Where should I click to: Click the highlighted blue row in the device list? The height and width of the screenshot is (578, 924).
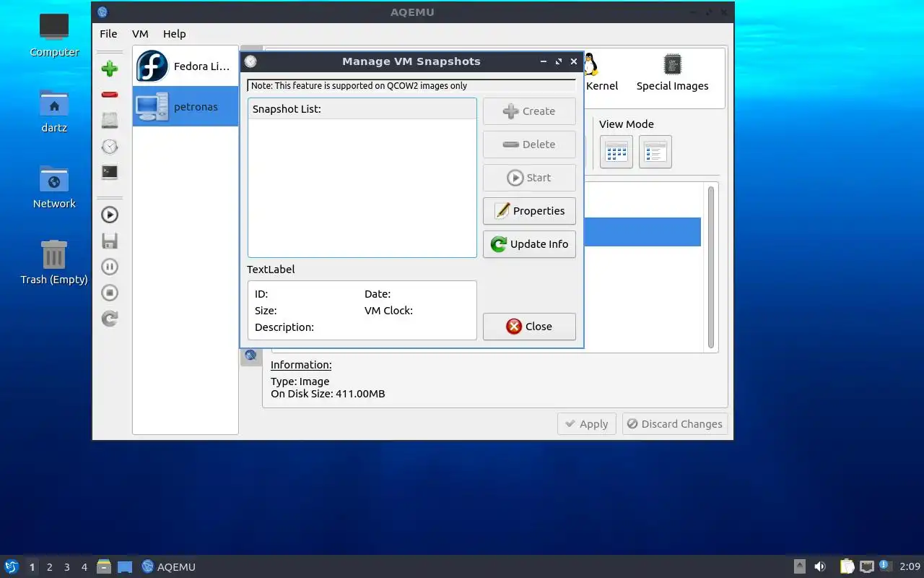[x=642, y=232]
